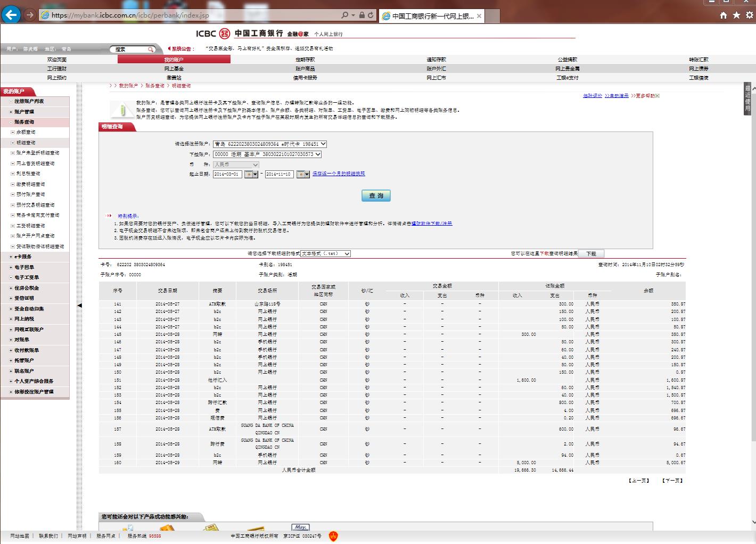
Task: Collapse the sidebar with the black arrow
Action: [x=80, y=306]
